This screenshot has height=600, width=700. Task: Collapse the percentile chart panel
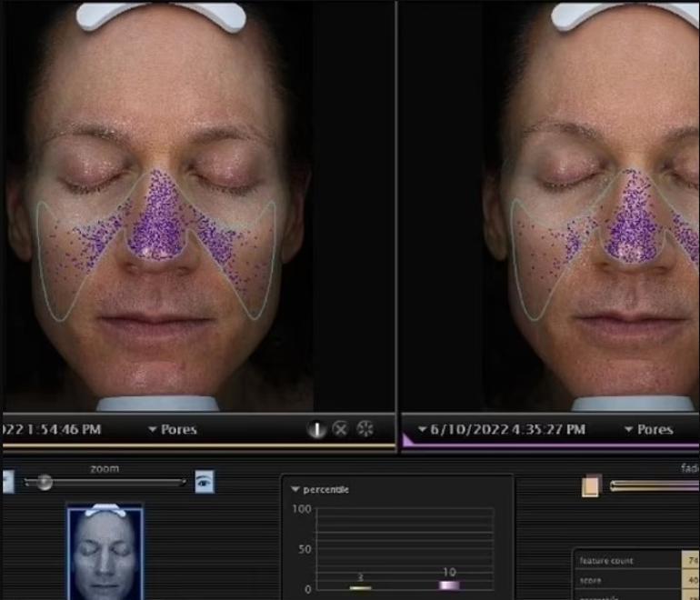(295, 490)
